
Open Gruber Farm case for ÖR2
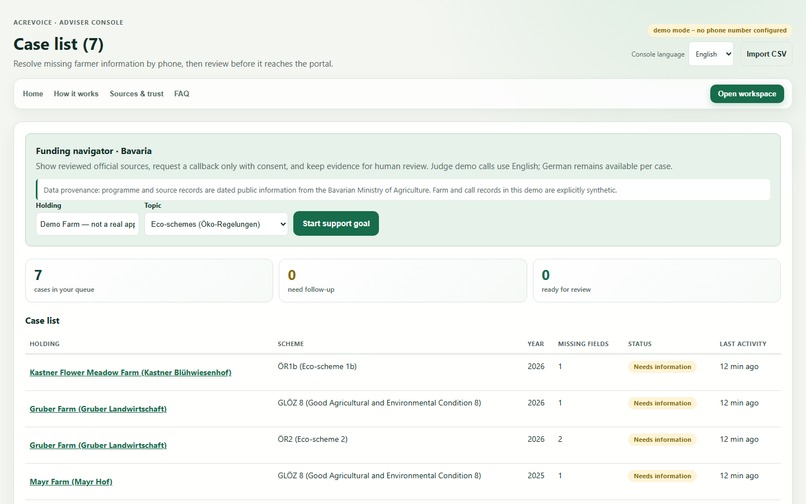point(98,445)
